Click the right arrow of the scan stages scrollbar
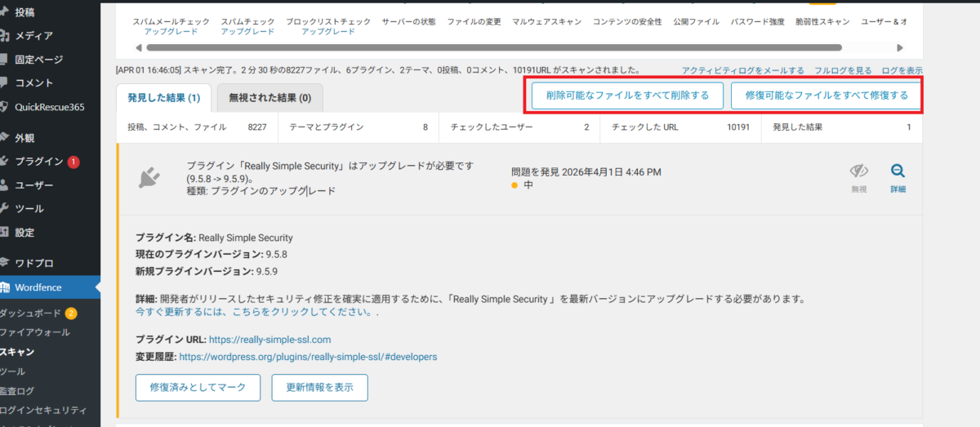Screen dimensions: 980x427 pos(900,48)
